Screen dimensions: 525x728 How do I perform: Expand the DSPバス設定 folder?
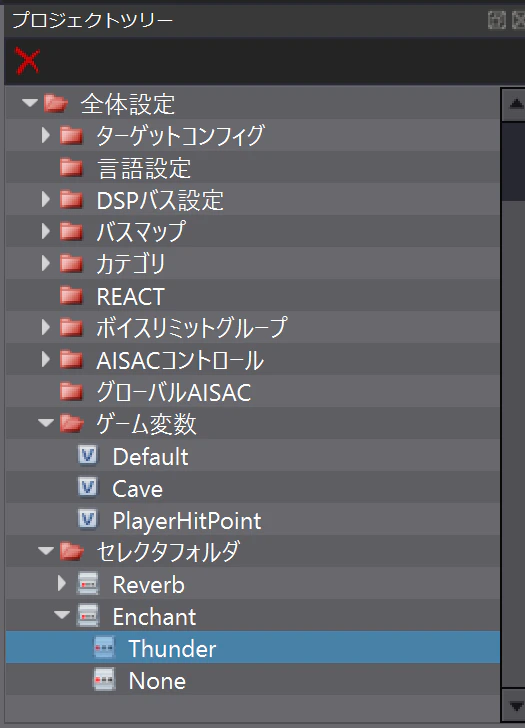point(45,200)
